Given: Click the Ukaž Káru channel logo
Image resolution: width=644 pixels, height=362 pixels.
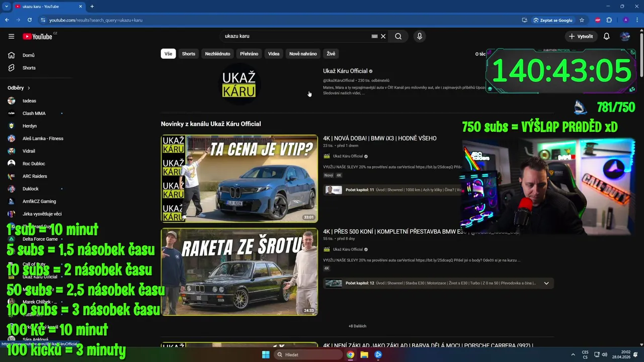Looking at the screenshot, I should click(x=239, y=84).
